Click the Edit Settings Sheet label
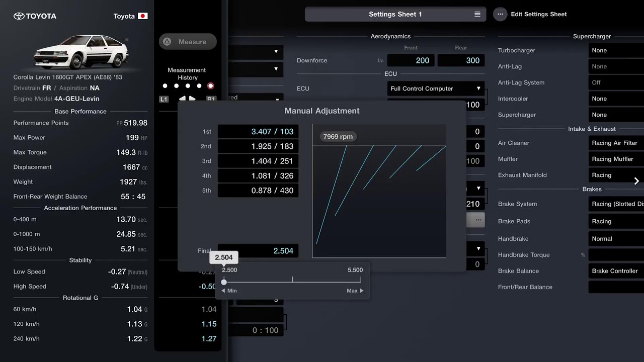 pos(539,14)
